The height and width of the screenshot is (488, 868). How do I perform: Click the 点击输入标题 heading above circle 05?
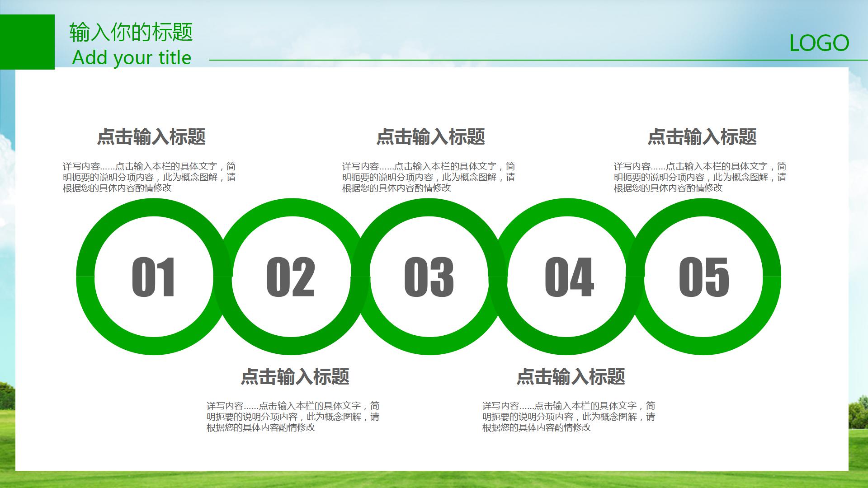coord(702,136)
